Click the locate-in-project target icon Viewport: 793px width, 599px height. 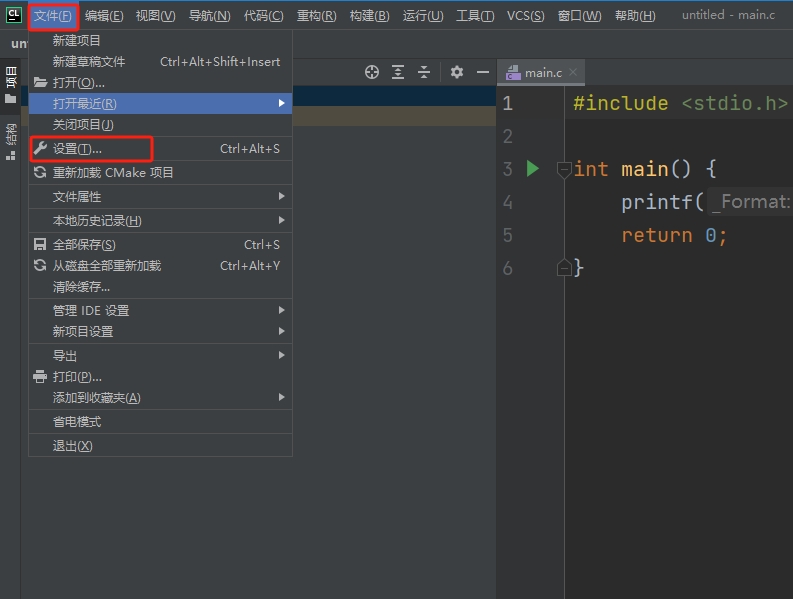pyautogui.click(x=372, y=72)
